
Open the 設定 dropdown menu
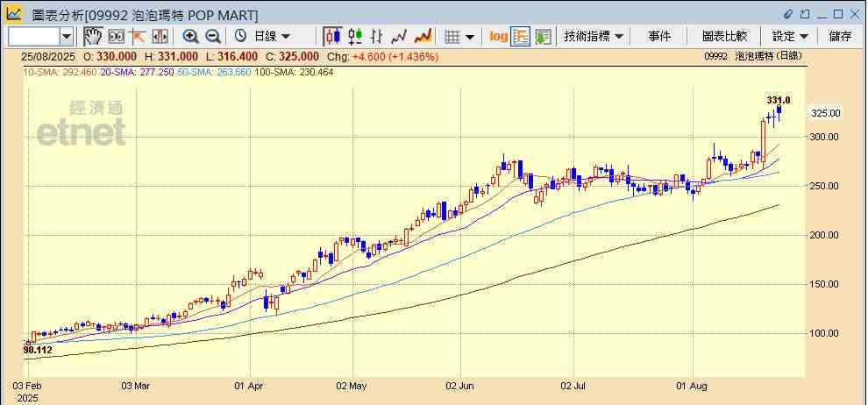pyautogui.click(x=790, y=37)
